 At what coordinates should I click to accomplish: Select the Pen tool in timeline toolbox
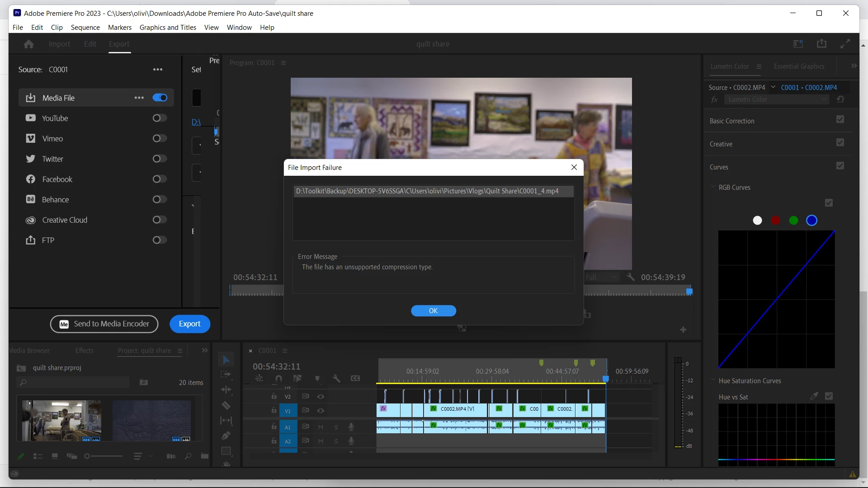[226, 436]
